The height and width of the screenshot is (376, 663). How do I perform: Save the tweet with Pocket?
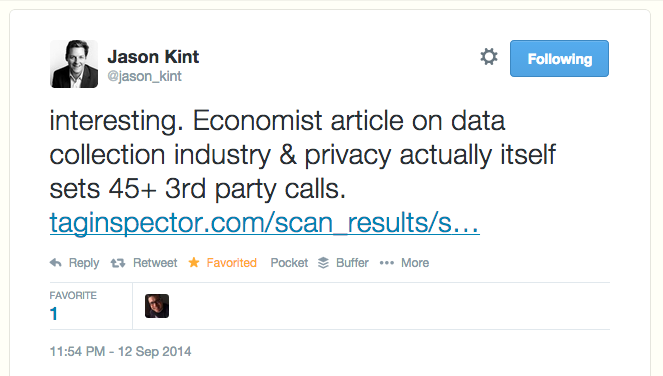[289, 263]
